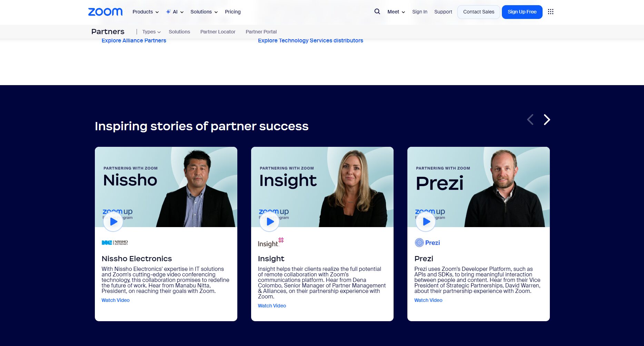644x346 pixels.
Task: Open the search magnifier icon
Action: tap(377, 11)
